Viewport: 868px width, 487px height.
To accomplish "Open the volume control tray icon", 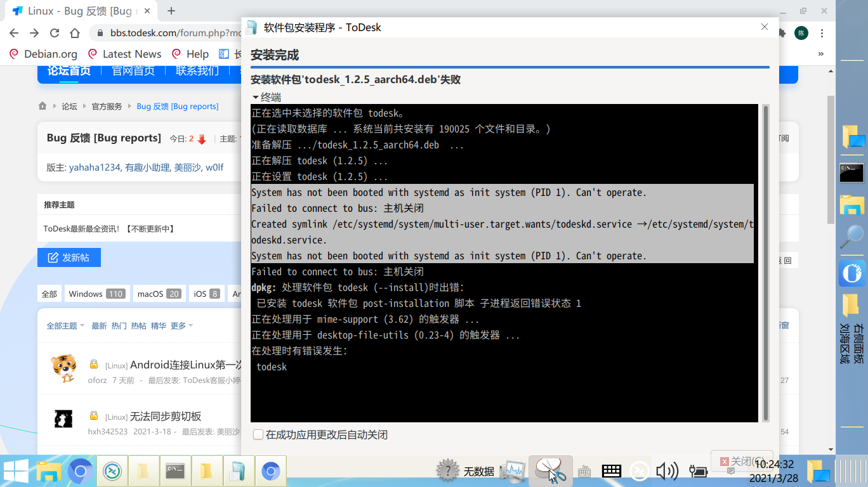I will 667,471.
